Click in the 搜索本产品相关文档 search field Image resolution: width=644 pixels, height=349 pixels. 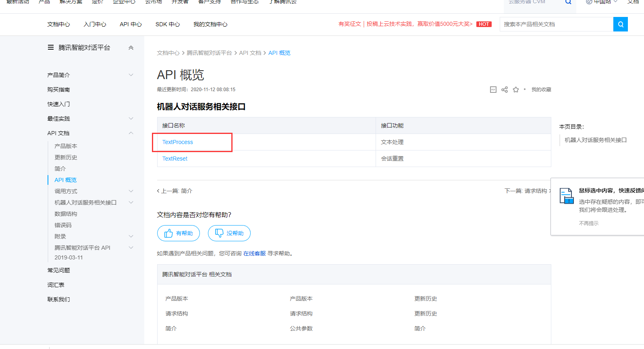(x=556, y=24)
